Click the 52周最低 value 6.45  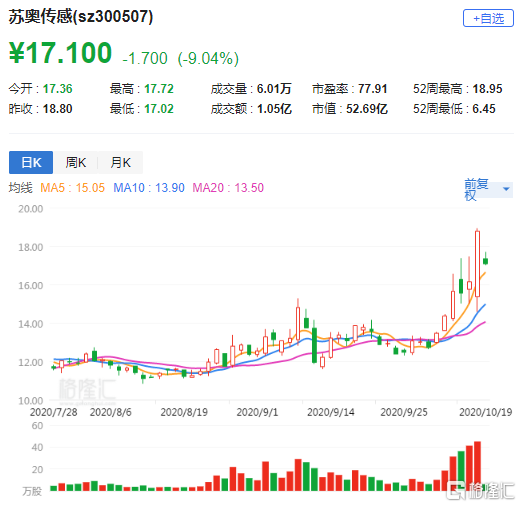(x=484, y=109)
